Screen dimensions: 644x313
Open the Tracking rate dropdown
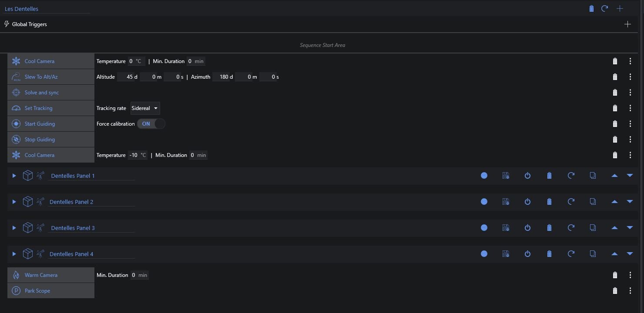[145, 108]
